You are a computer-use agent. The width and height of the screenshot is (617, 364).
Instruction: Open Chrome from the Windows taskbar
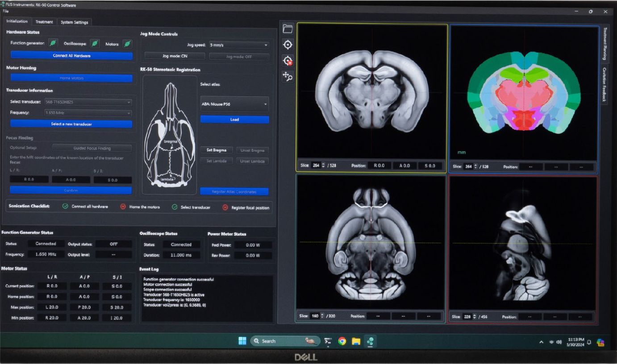(342, 341)
